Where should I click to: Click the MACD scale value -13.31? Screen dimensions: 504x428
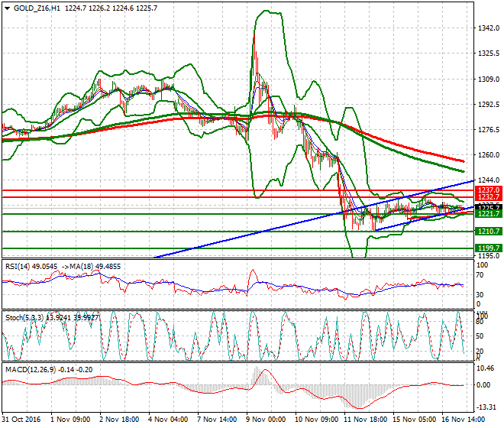tap(486, 407)
